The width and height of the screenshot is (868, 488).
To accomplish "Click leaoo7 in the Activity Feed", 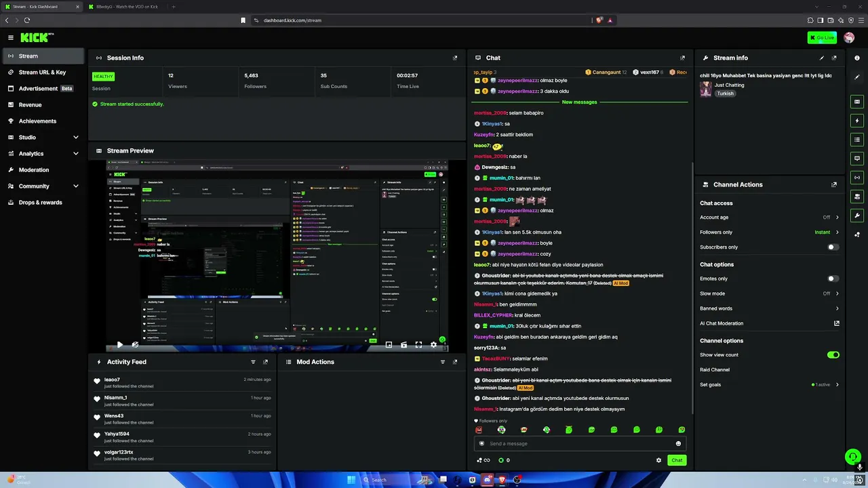I will pyautogui.click(x=112, y=380).
